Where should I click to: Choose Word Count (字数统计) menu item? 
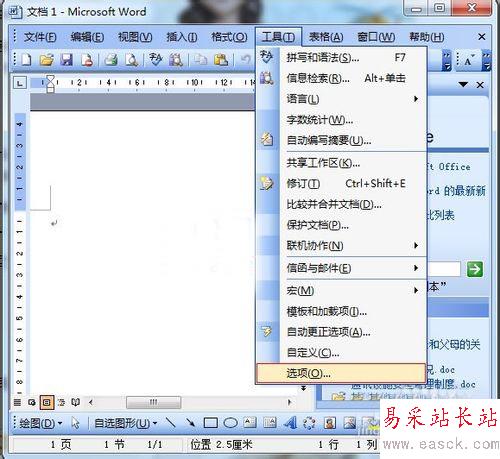[x=341, y=120]
